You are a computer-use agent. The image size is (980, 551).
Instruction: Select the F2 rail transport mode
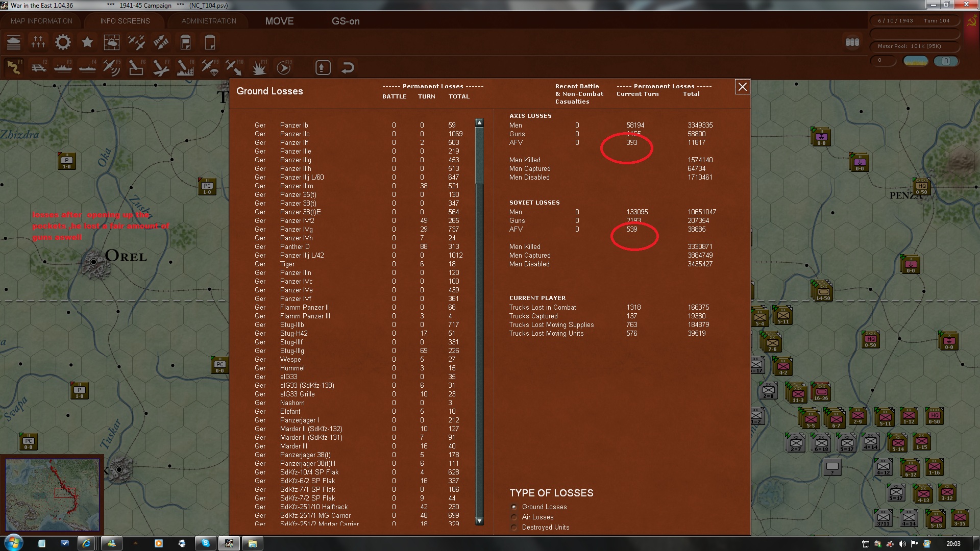[x=38, y=67]
